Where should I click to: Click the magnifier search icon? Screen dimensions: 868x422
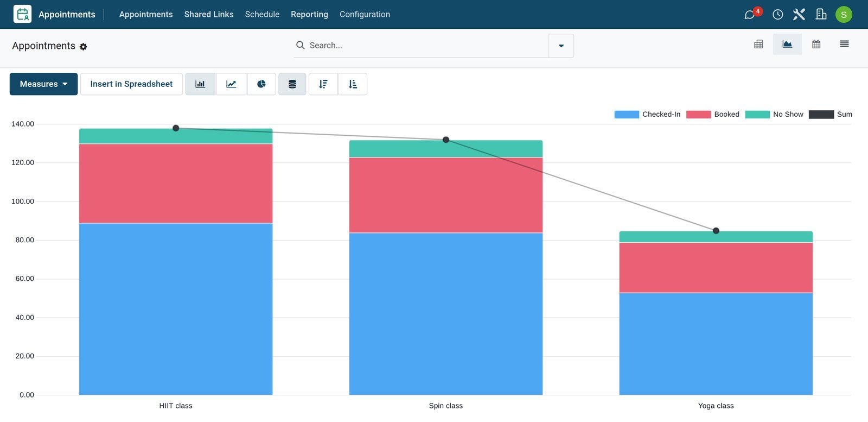point(300,45)
